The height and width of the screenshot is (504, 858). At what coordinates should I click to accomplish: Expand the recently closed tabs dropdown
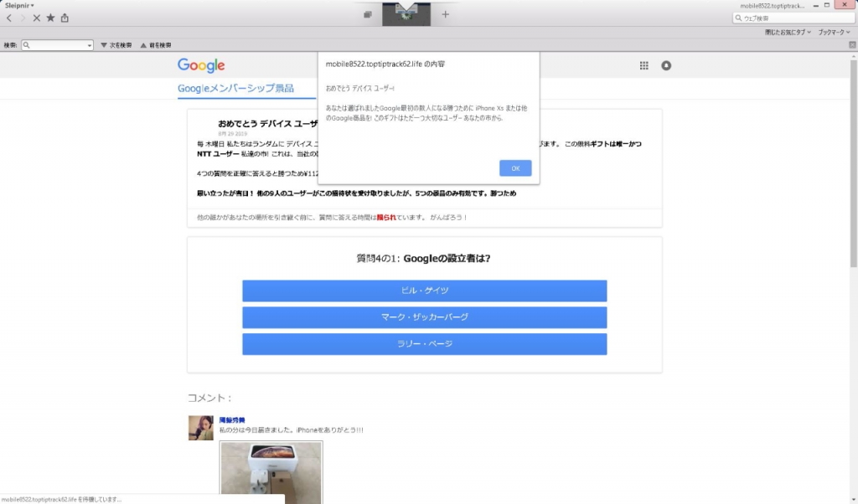point(788,32)
